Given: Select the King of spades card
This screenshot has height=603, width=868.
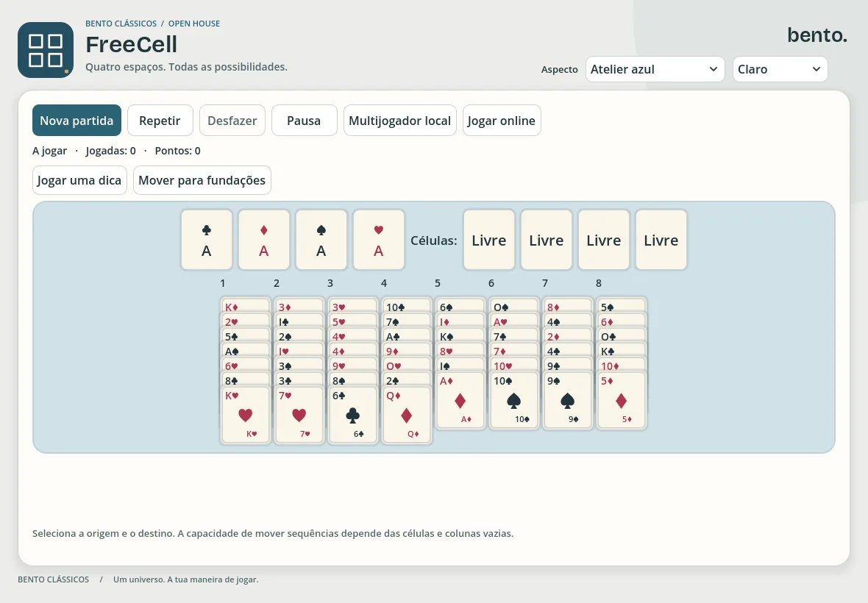Looking at the screenshot, I should [460, 335].
